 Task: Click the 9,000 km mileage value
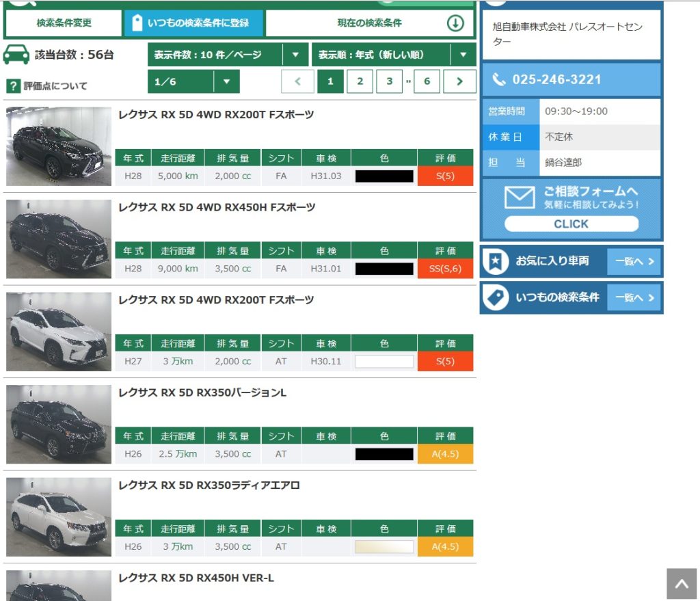pos(178,269)
